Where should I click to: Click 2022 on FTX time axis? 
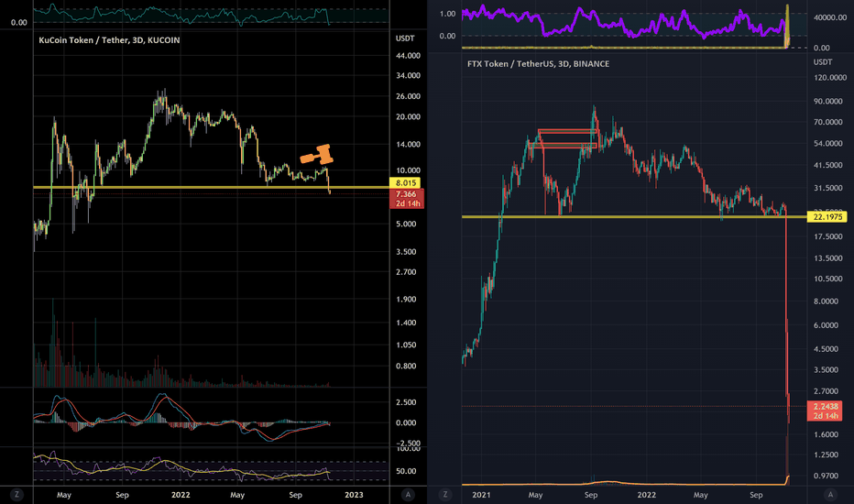[647, 495]
